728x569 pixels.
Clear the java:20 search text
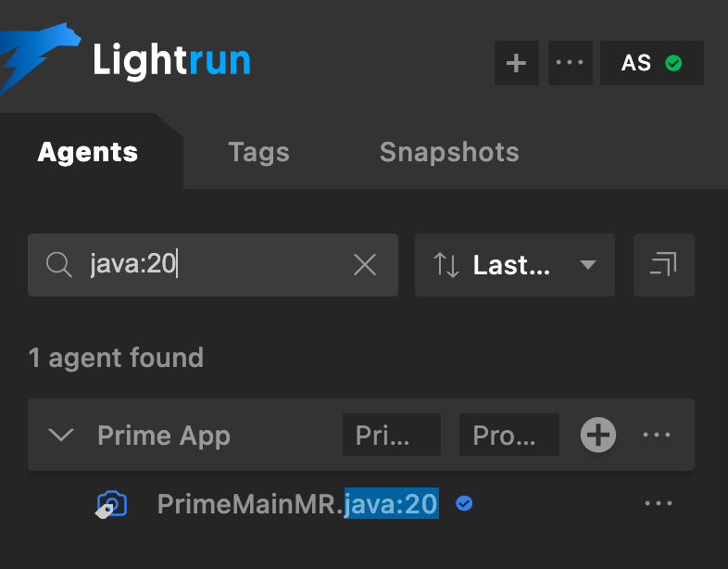[365, 265]
